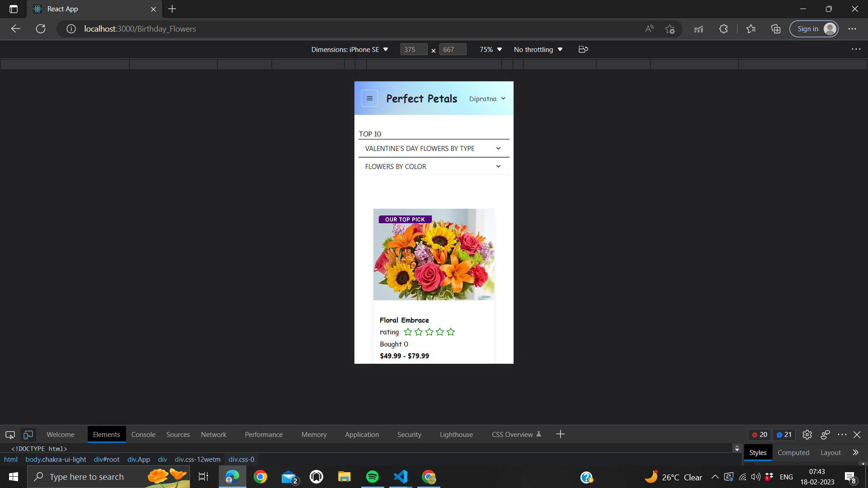Click the red error count badge
The height and width of the screenshot is (488, 868).
(x=759, y=435)
